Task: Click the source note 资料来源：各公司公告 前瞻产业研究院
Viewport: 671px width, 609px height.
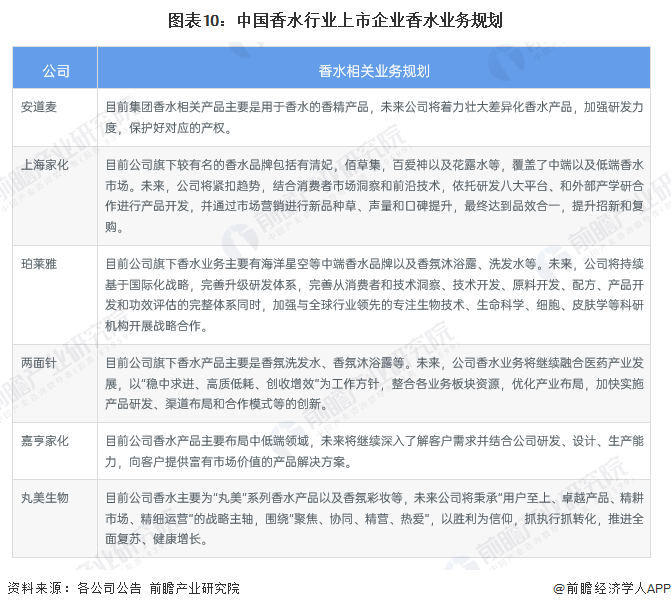Action: (x=124, y=588)
